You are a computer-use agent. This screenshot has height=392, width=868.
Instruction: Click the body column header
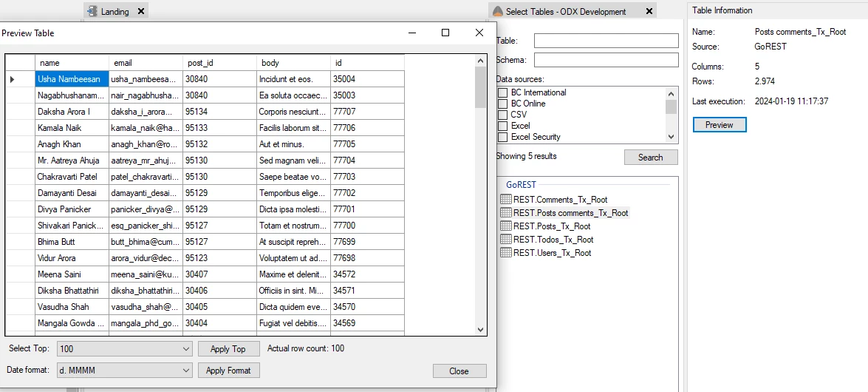tap(293, 63)
